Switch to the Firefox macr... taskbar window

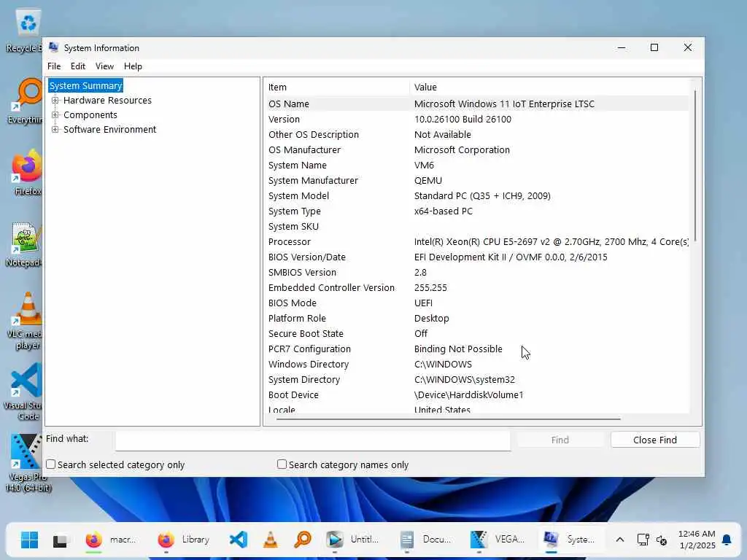pos(112,540)
